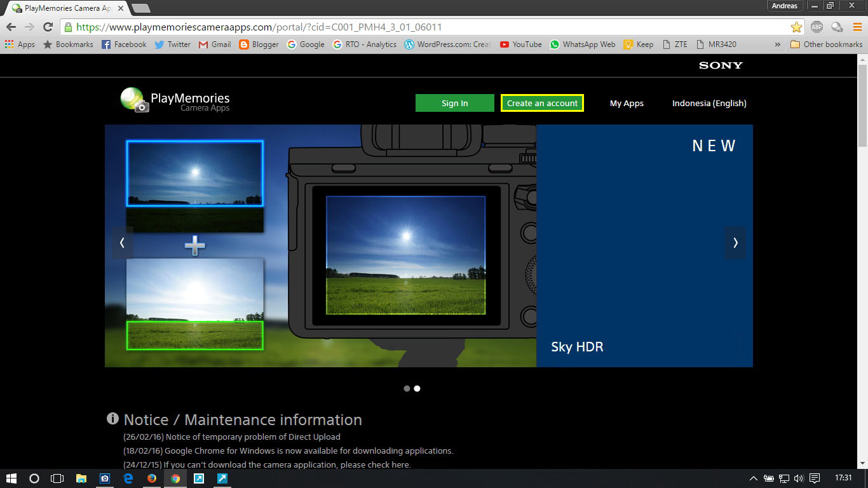Reload the page with refresh icon
Screen dimensions: 868x488
48,27
